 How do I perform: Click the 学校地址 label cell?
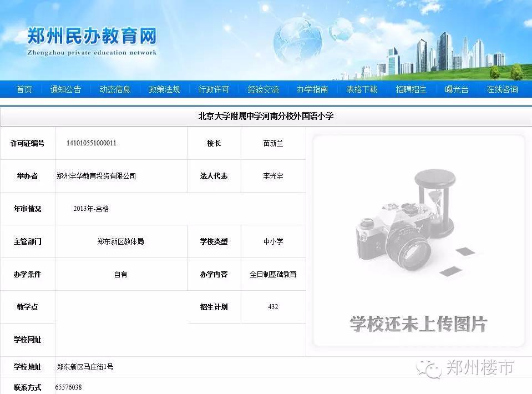tap(28, 367)
